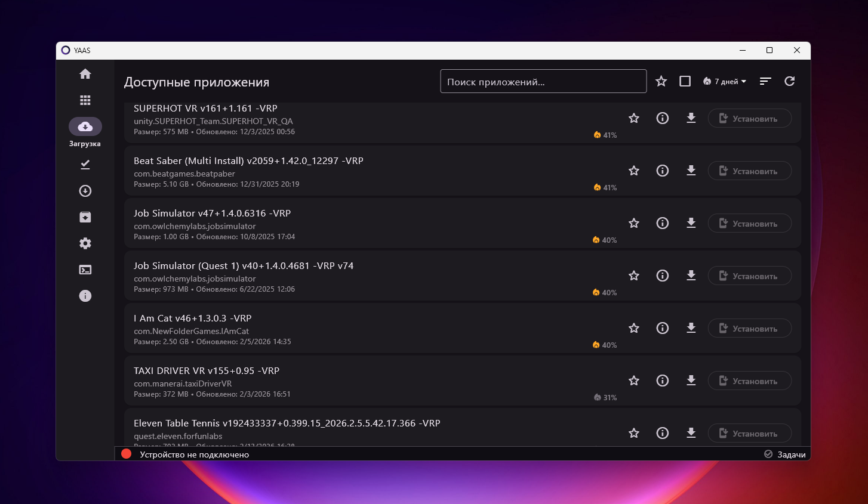Open the Задачи panel in status bar
Image resolution: width=868 pixels, height=504 pixels.
tap(785, 454)
